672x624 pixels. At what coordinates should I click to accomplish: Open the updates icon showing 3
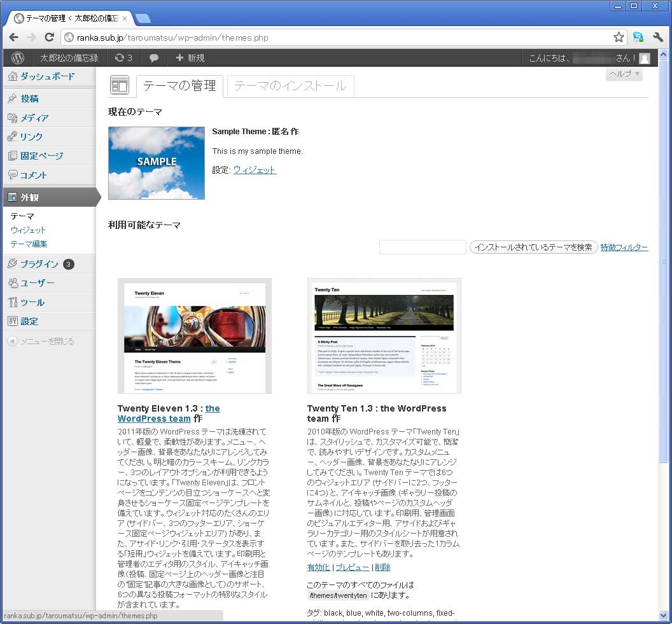coord(123,58)
